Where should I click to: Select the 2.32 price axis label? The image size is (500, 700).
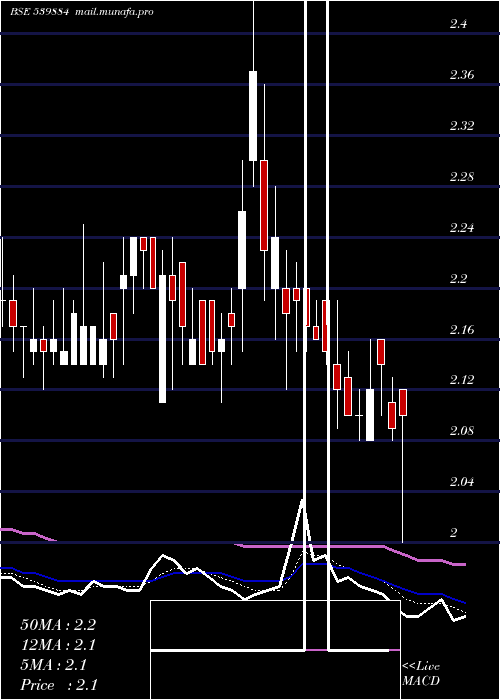pyautogui.click(x=462, y=125)
